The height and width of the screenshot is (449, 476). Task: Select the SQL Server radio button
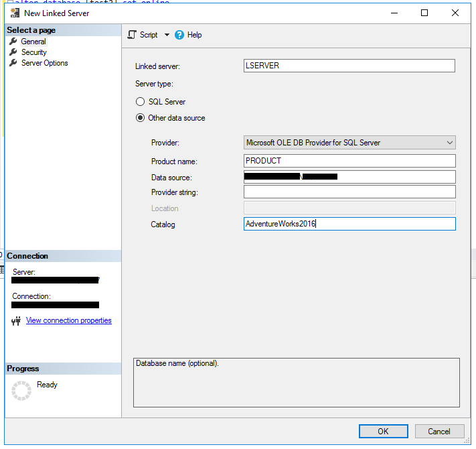pos(141,102)
